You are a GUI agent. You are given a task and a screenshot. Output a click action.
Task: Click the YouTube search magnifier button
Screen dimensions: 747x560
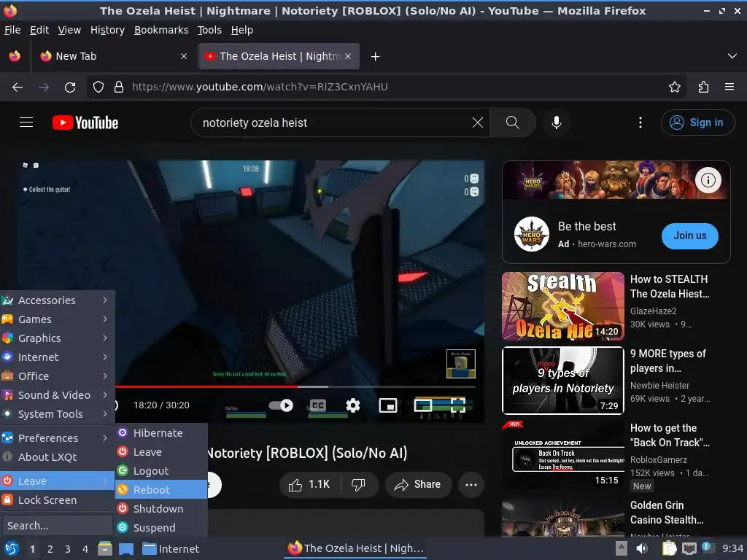(x=513, y=122)
